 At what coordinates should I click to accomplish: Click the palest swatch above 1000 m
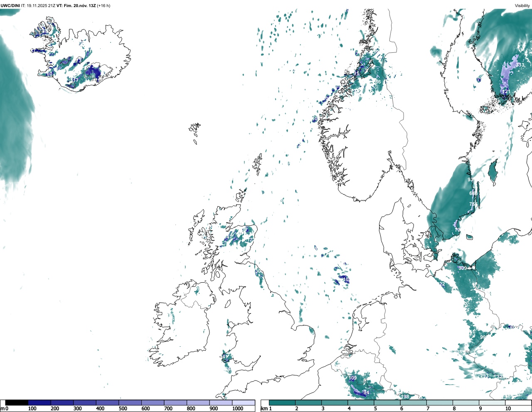[x=243, y=402]
